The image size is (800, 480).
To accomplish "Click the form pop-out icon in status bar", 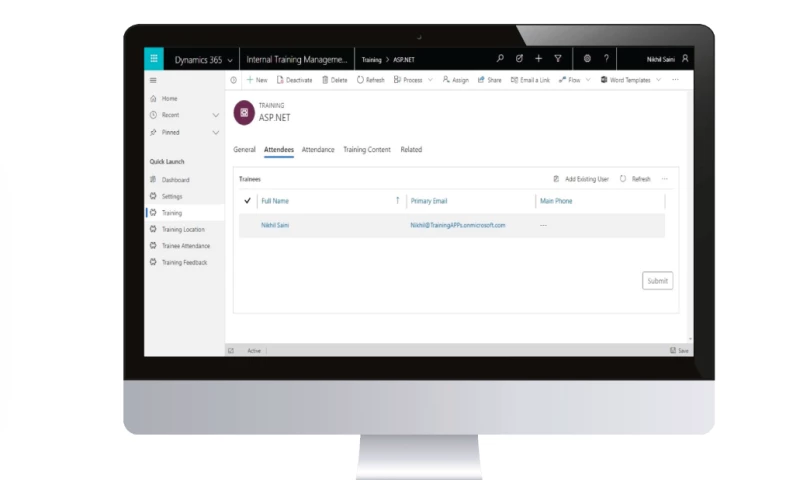I will click(x=231, y=350).
